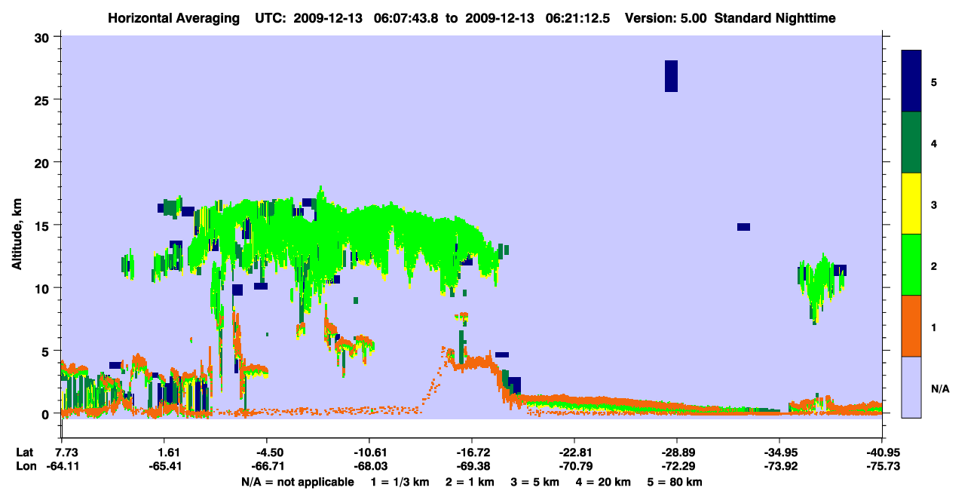Click the 0 km altitude tick label
This screenshot has height=503, width=980.
click(x=45, y=413)
